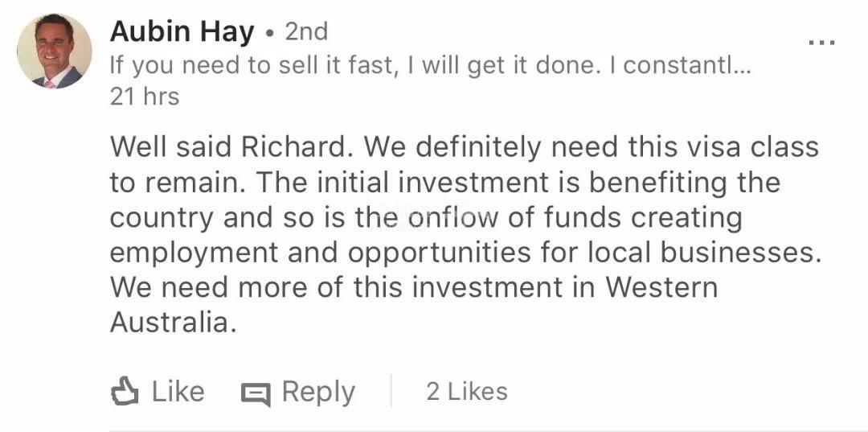
Task: Click the "2nd" connection degree label
Action: (306, 31)
